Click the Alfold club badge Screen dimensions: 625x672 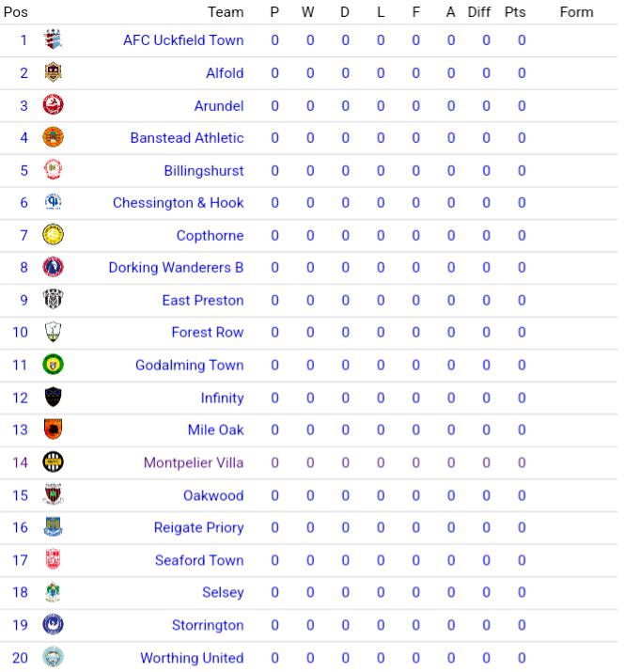click(x=54, y=73)
